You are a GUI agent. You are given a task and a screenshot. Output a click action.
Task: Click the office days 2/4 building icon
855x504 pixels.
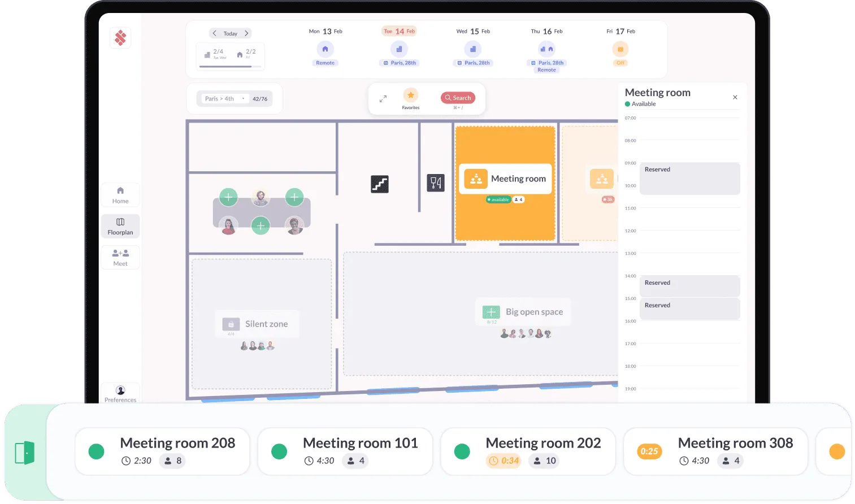pos(207,55)
